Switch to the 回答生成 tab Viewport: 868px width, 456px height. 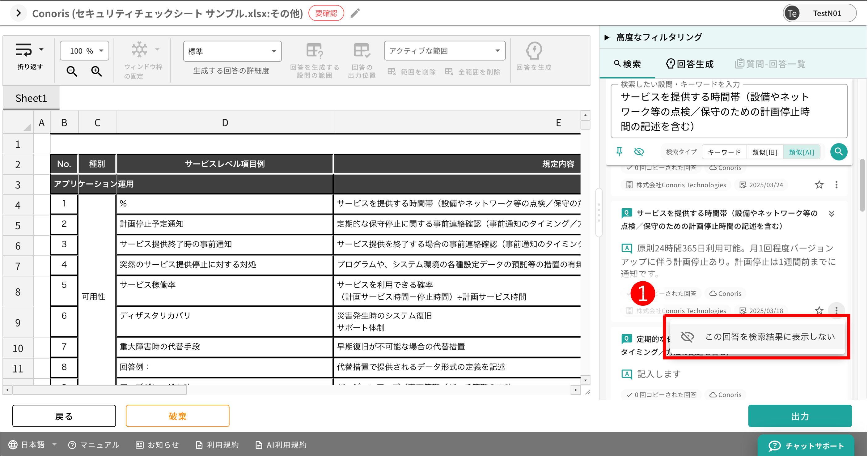tap(690, 64)
